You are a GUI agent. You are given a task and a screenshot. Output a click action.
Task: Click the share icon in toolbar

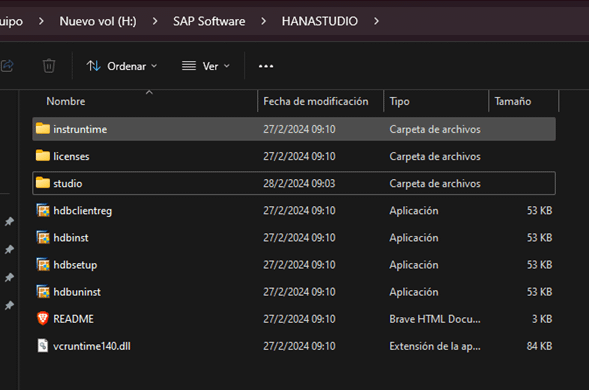pos(7,66)
